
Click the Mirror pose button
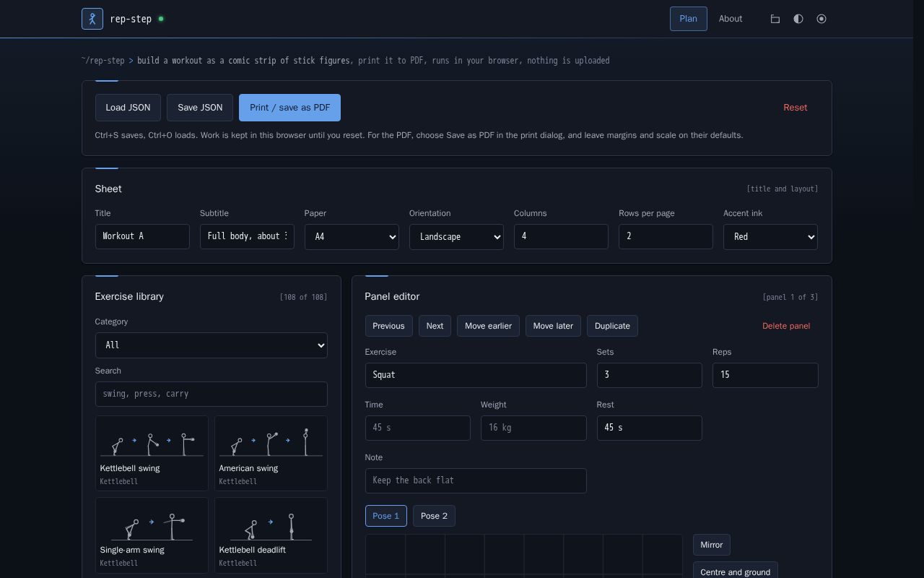point(712,545)
